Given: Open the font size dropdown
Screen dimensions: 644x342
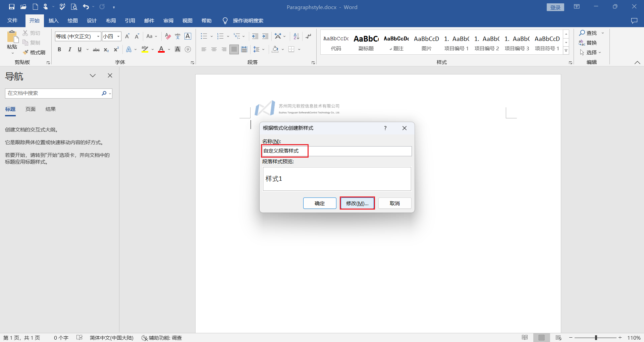Looking at the screenshot, I should tap(118, 36).
